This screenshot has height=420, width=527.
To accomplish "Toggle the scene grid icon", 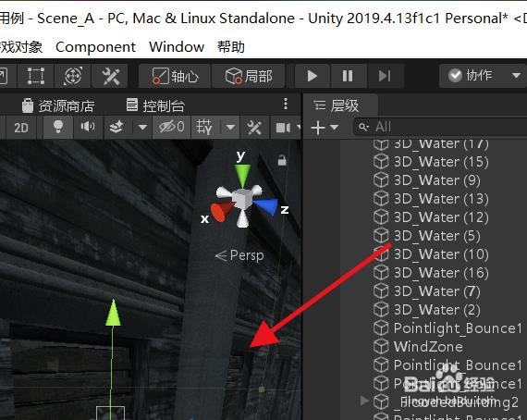I will click(x=204, y=127).
